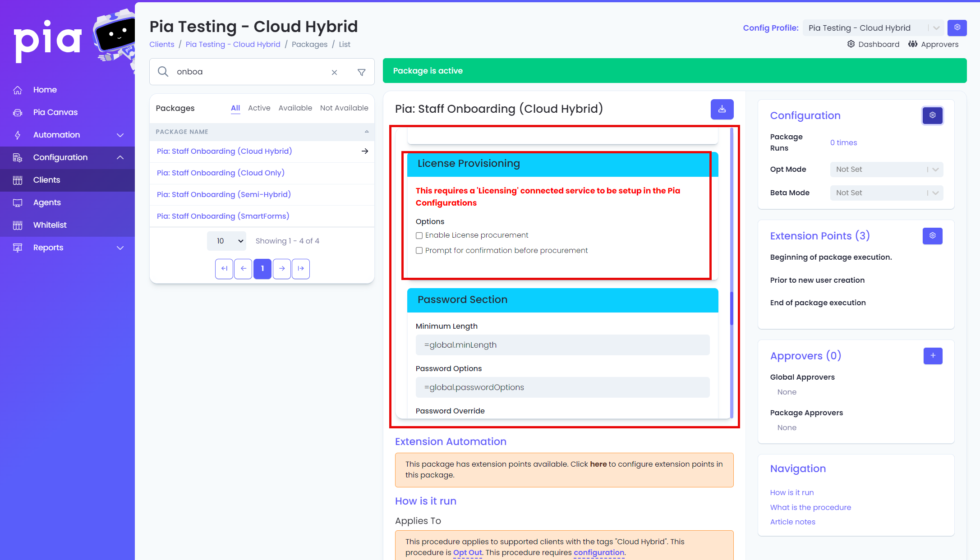The width and height of the screenshot is (980, 560).
Task: Click the Home icon in sidebar
Action: pyautogui.click(x=18, y=90)
